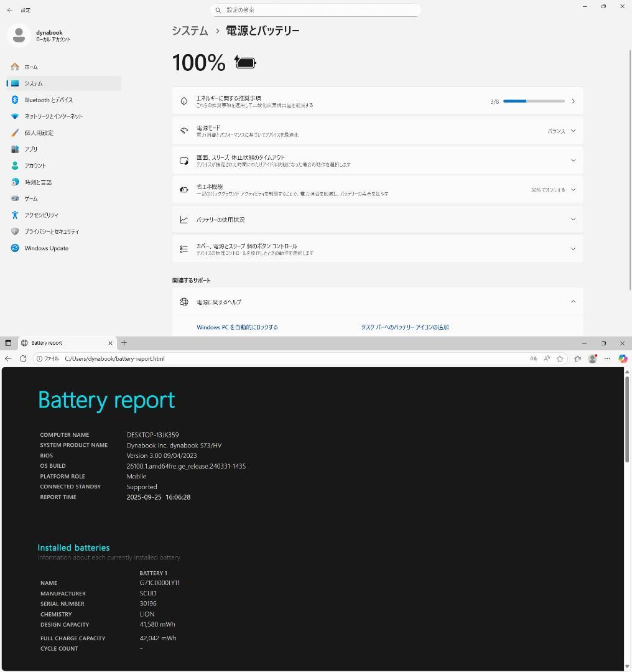Open タスクバーへのバッテリーアイコンの追加 link
Image resolution: width=632 pixels, height=672 pixels.
pyautogui.click(x=404, y=327)
